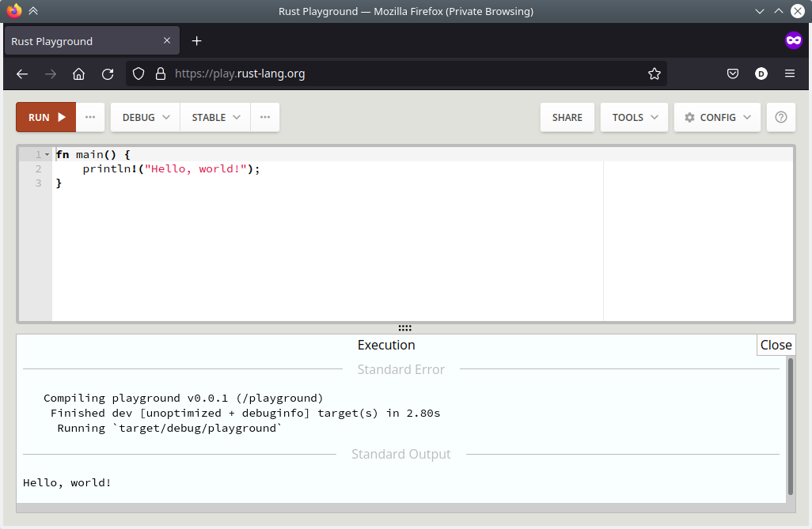The image size is (812, 529).
Task: Click the Share button
Action: pos(567,117)
